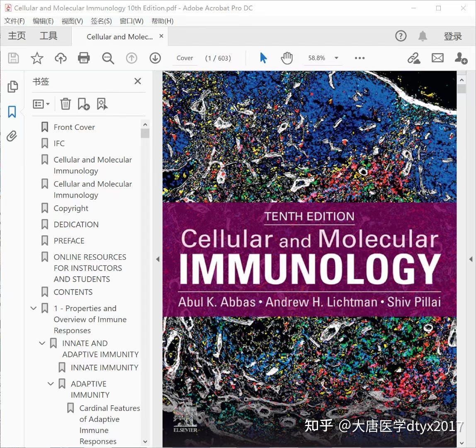Open the 视图(V) menu
This screenshot has width=476, height=448.
coord(72,21)
